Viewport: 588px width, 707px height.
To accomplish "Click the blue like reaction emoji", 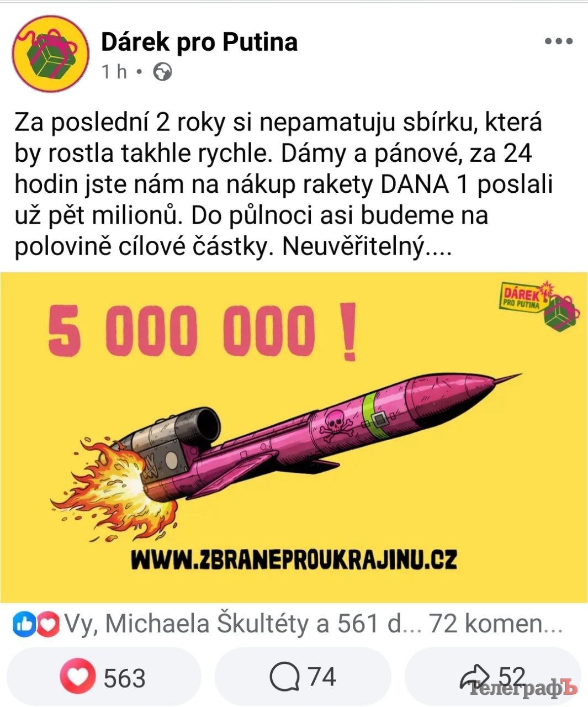I will 24,624.
